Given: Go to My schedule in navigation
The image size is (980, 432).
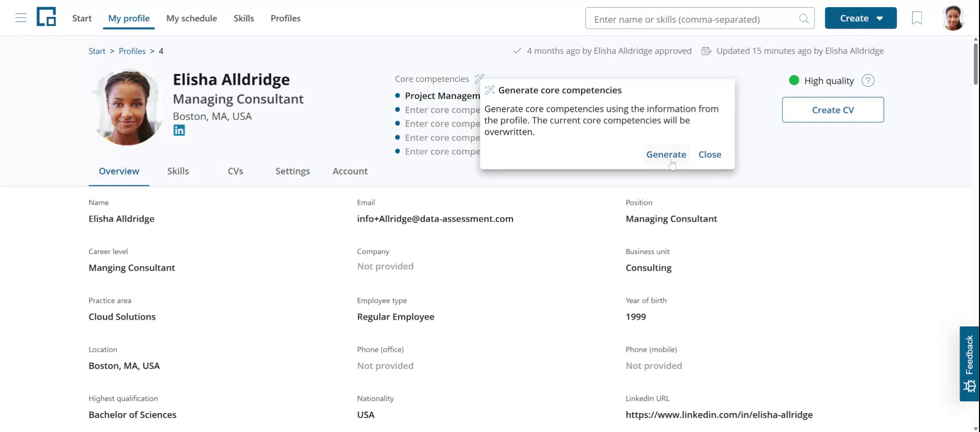Looking at the screenshot, I should coord(191,18).
